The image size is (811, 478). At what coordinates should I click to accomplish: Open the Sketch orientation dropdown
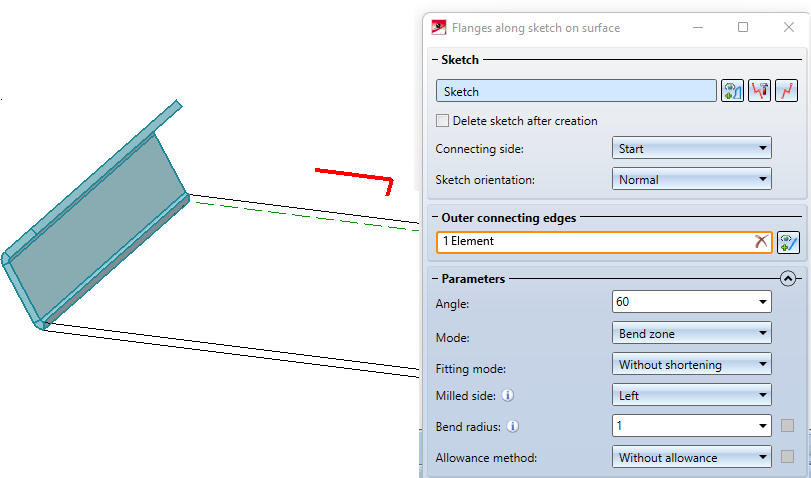pos(692,180)
